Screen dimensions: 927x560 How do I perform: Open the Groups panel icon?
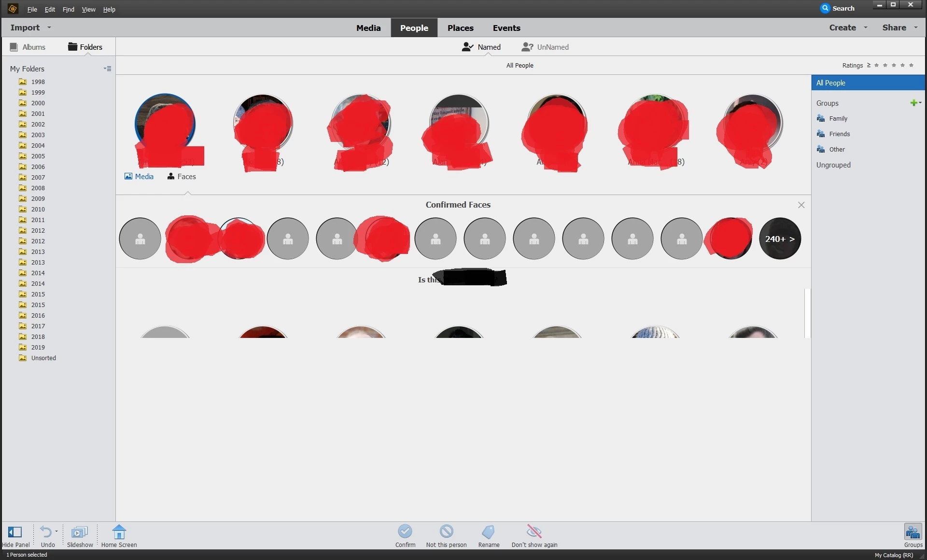(x=913, y=532)
